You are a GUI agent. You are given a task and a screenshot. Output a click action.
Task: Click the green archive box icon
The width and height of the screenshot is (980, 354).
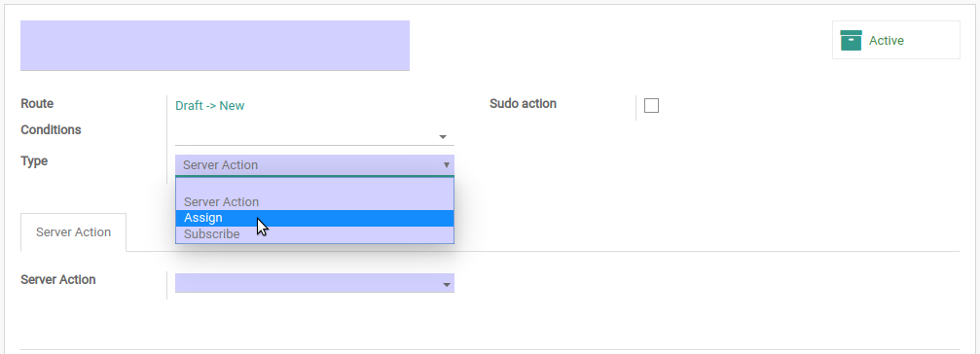pyautogui.click(x=851, y=40)
